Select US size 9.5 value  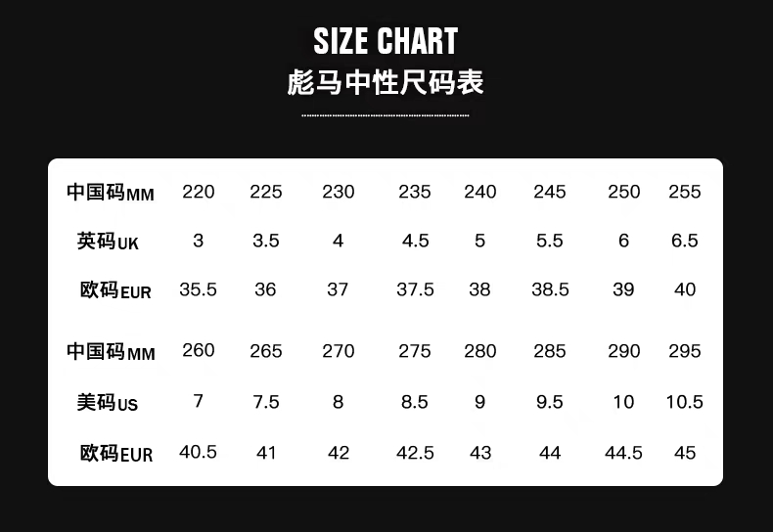[x=550, y=402]
